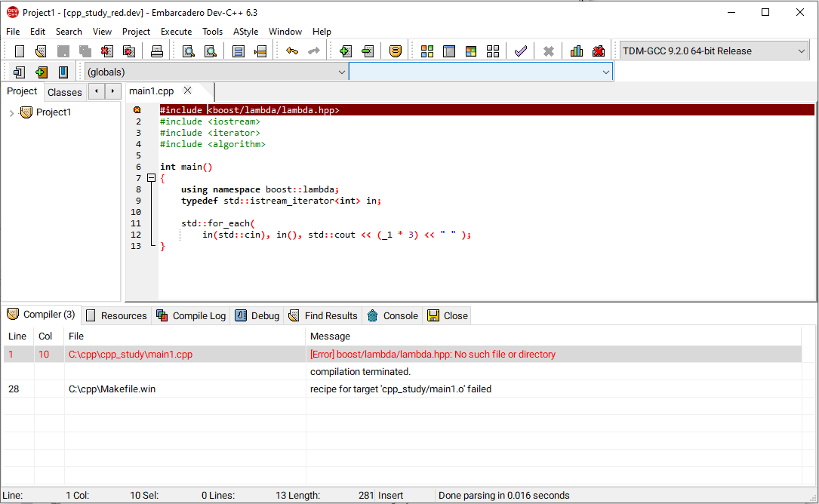Open the File menu

13,32
